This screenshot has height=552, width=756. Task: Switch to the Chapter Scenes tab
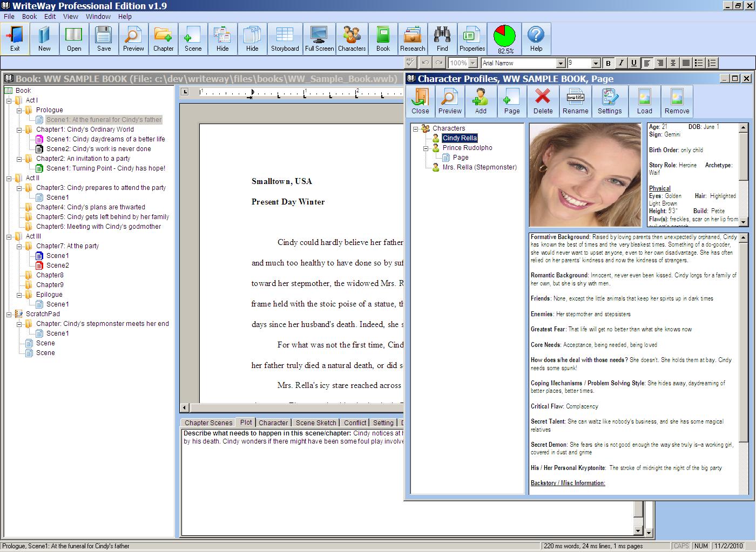click(x=208, y=422)
